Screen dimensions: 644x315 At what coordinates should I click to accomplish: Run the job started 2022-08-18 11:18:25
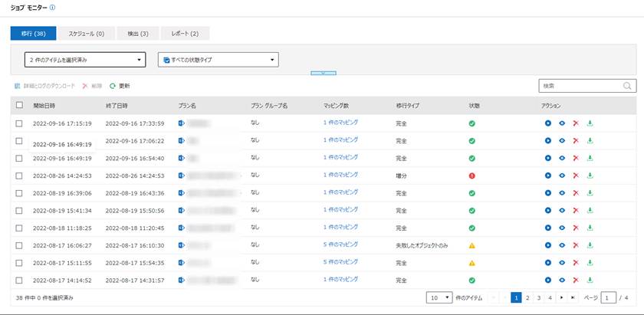[x=548, y=228]
